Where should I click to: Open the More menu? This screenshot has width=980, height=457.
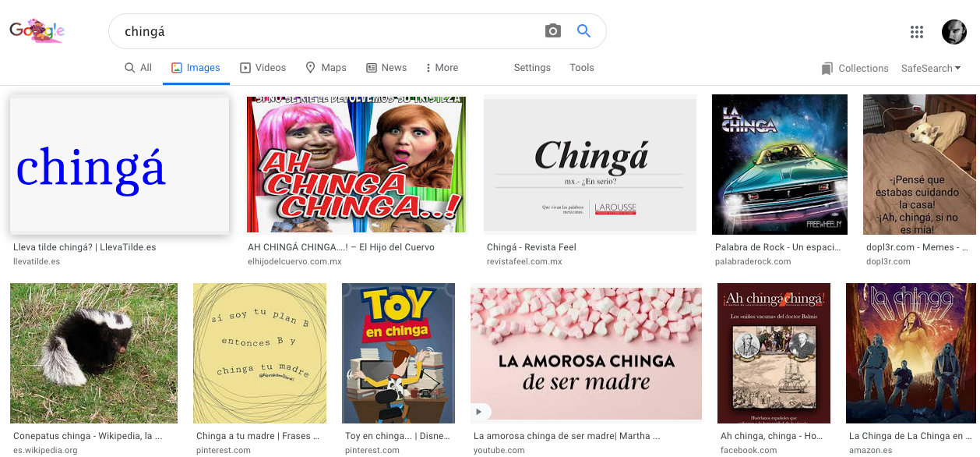coord(441,68)
